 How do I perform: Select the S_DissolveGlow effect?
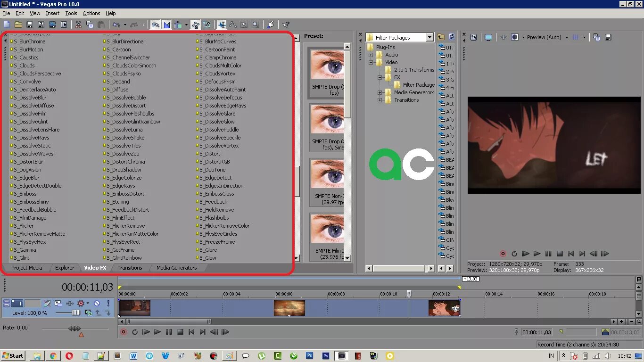[217, 122]
